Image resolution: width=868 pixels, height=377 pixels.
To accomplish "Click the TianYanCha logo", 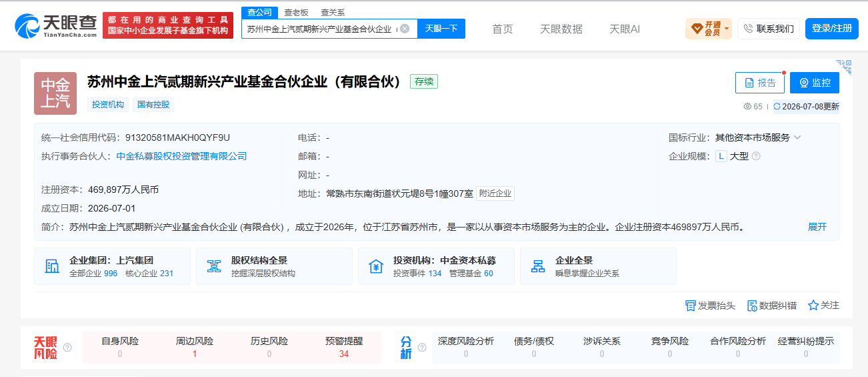I will (x=56, y=25).
